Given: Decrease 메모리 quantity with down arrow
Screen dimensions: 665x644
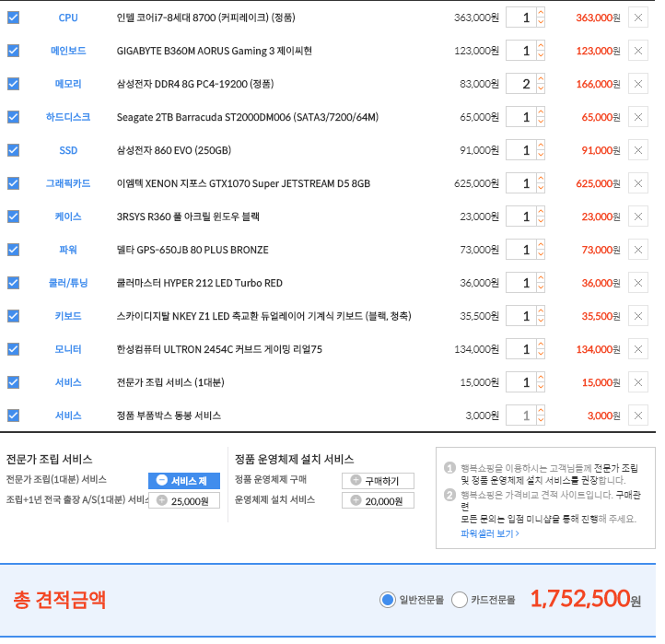Looking at the screenshot, I should [541, 88].
